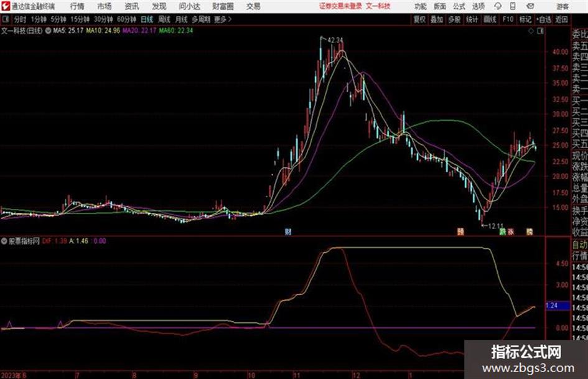Open the mail message icon
588x379 pixels.
(x=530, y=6)
